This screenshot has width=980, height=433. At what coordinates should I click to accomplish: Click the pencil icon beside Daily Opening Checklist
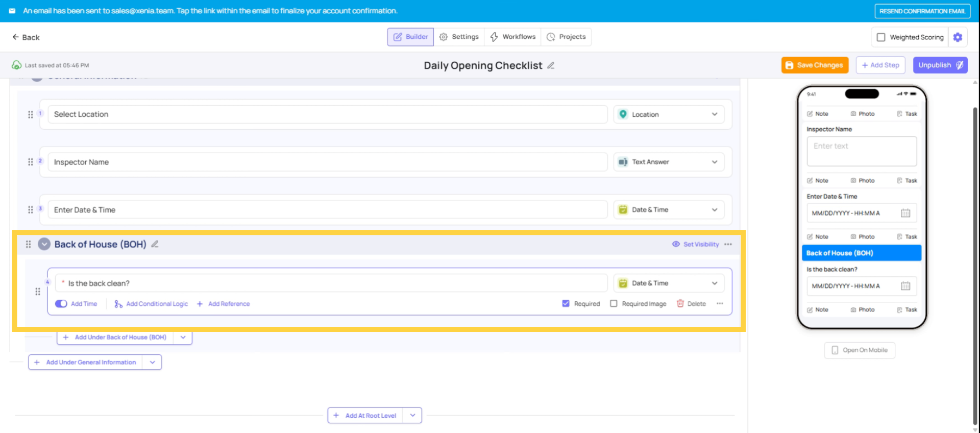551,65
